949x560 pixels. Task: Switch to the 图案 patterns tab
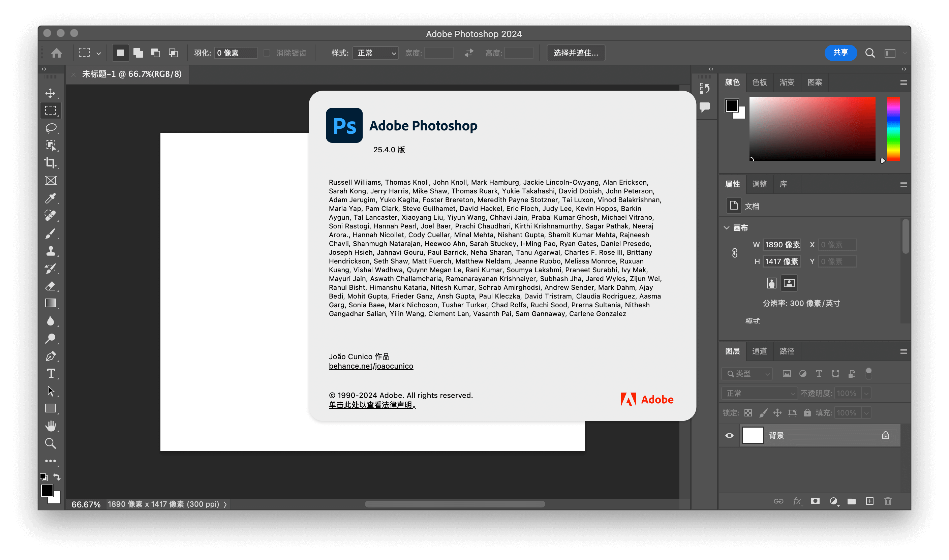[815, 82]
